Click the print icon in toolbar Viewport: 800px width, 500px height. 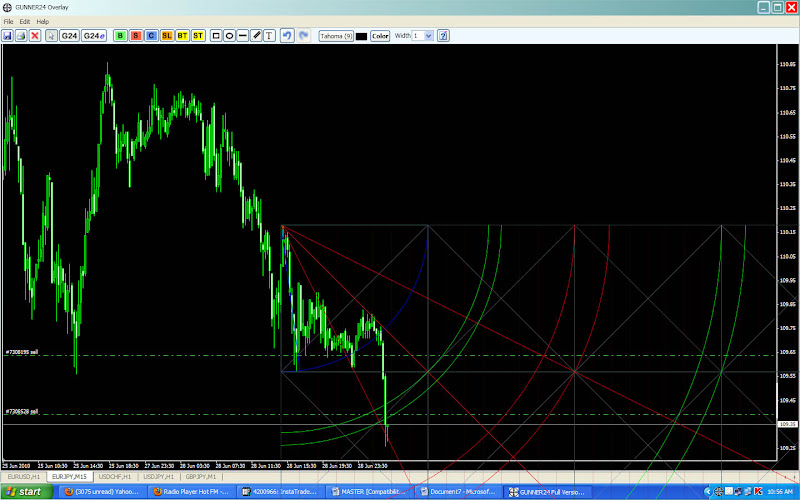[x=21, y=36]
